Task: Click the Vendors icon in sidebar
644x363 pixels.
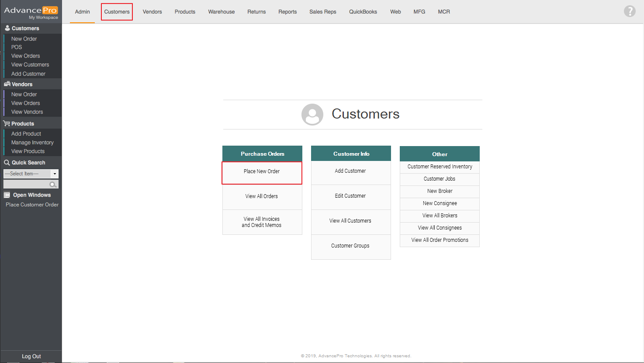Action: coord(7,84)
